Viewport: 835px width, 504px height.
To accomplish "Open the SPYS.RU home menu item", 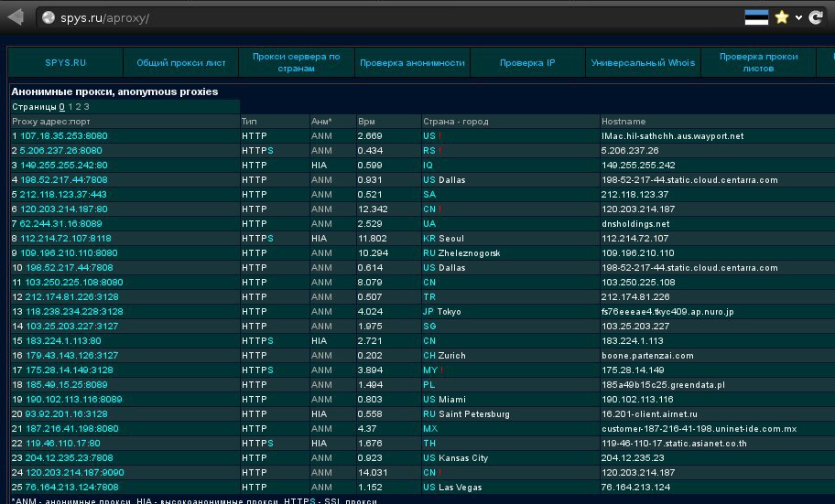I will 65,63.
